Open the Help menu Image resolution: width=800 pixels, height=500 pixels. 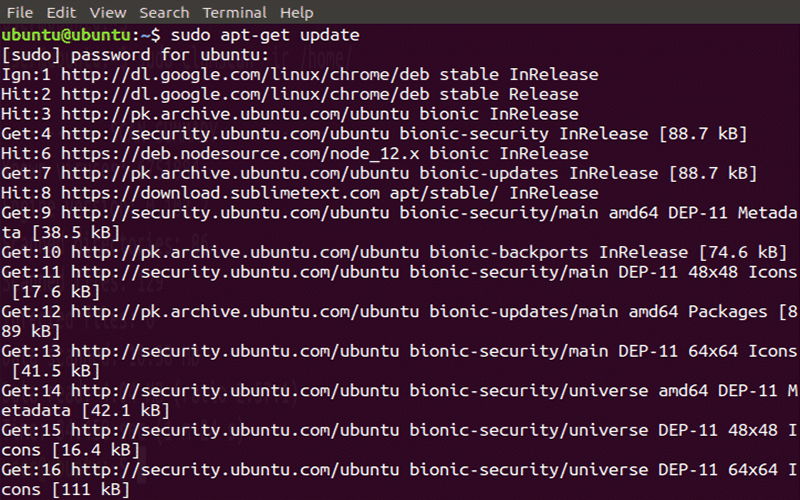tap(297, 13)
